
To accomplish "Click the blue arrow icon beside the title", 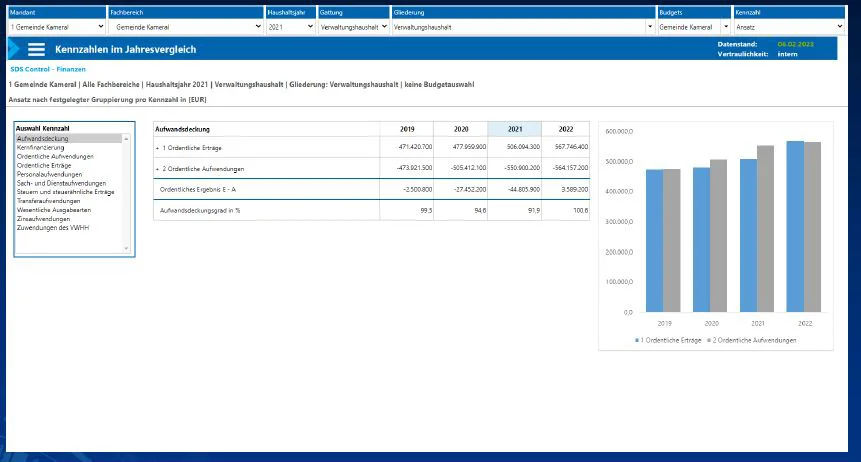I will (x=14, y=49).
